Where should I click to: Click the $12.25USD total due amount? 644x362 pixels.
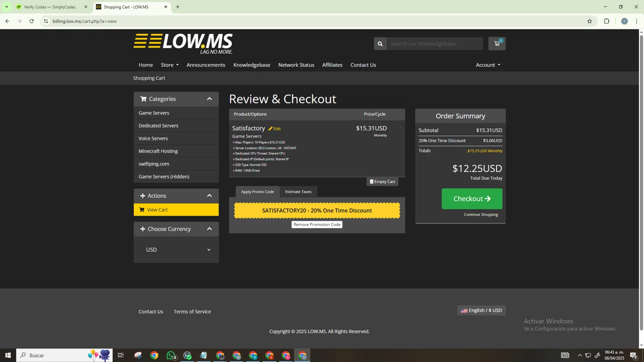click(x=477, y=169)
